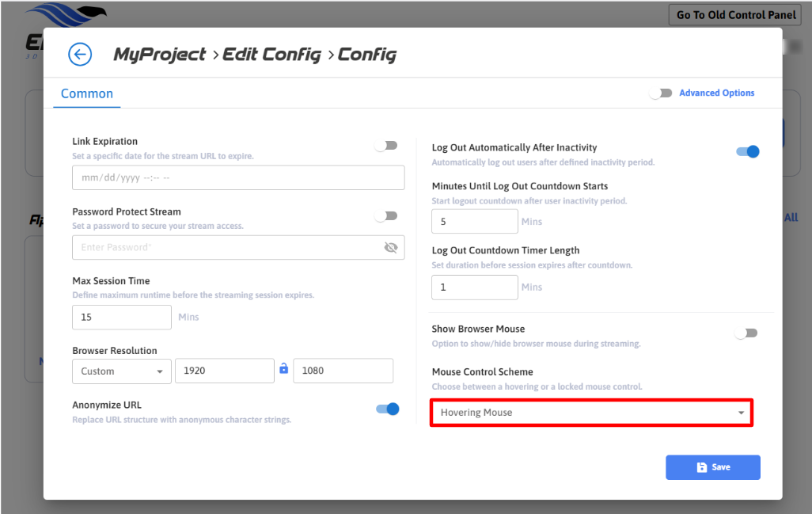Click the back arrow circle icon

point(80,55)
